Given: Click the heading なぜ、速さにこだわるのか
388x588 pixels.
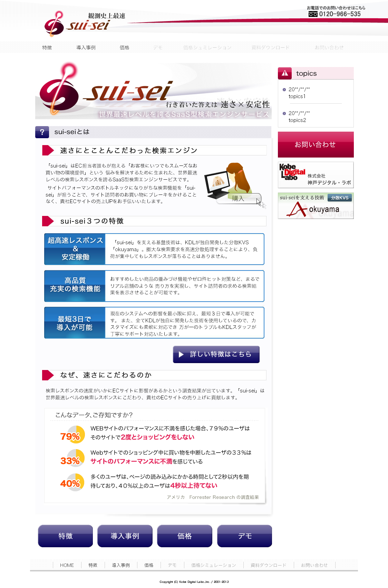Looking at the screenshot, I should click(106, 375).
